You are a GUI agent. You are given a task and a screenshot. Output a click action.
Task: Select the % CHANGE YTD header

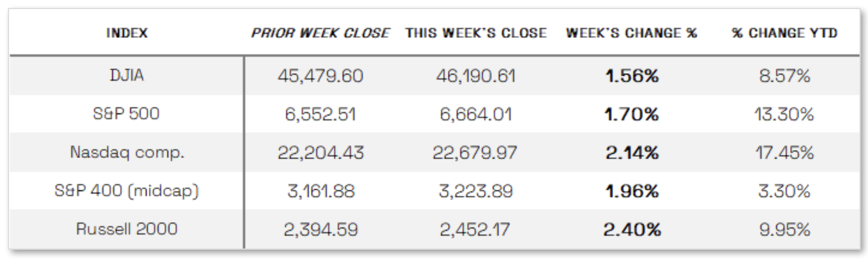click(784, 33)
